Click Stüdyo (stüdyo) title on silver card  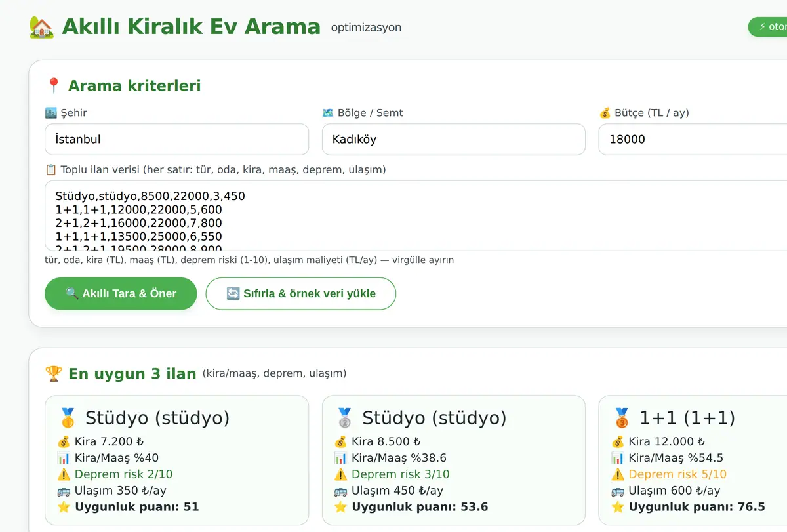435,418
